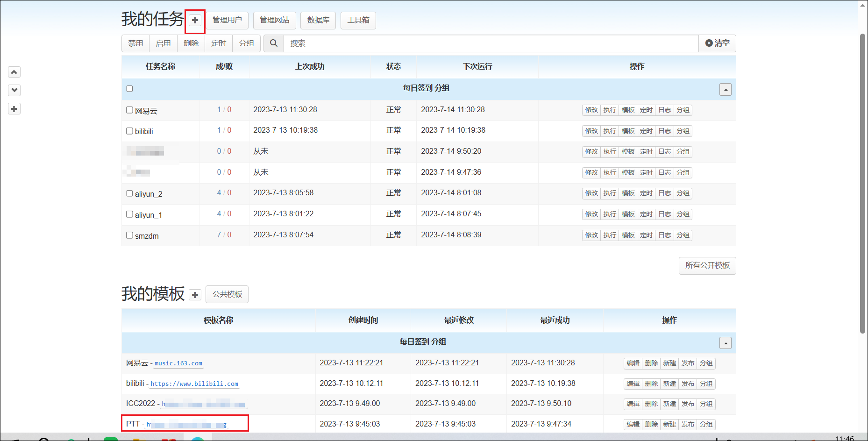The height and width of the screenshot is (441, 868).
Task: Open the 数据库 menu item
Action: coord(318,20)
